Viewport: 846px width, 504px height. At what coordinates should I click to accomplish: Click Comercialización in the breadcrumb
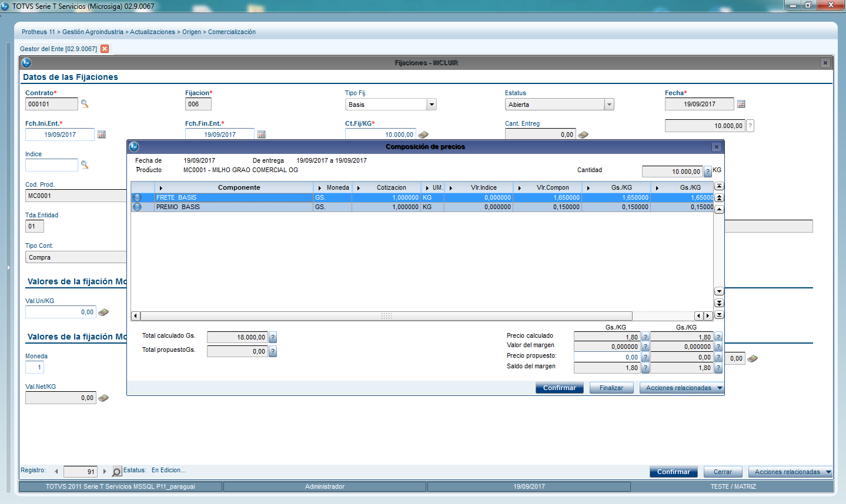pyautogui.click(x=232, y=32)
